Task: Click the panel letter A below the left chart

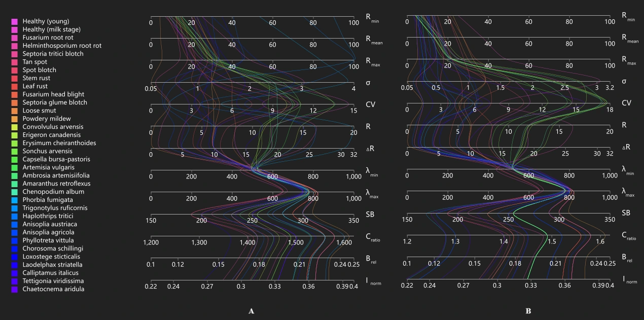Action: click(x=251, y=311)
